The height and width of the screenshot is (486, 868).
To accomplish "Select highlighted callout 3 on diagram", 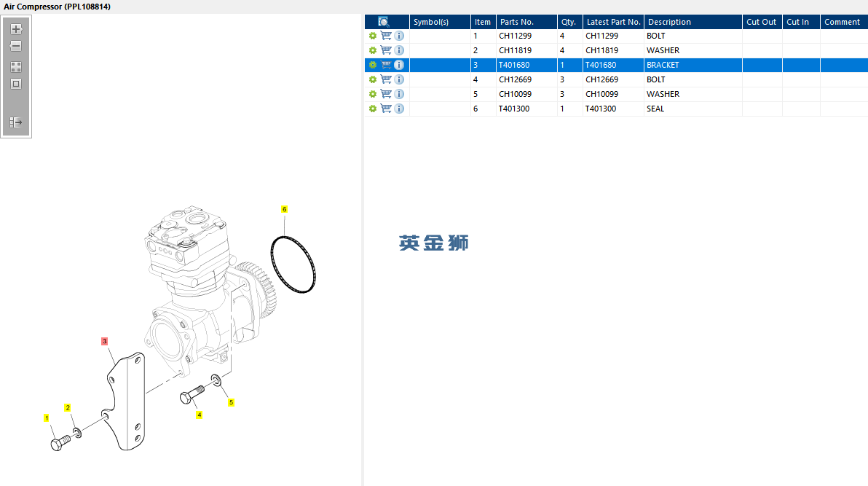I will 105,341.
